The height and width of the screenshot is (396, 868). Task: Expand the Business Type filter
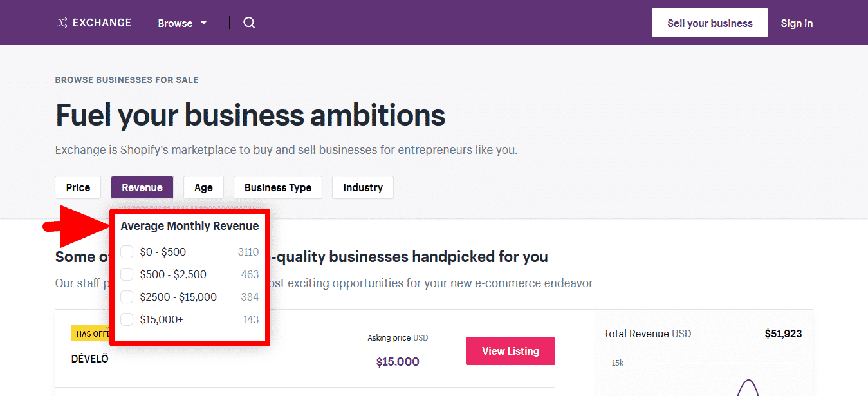click(278, 187)
